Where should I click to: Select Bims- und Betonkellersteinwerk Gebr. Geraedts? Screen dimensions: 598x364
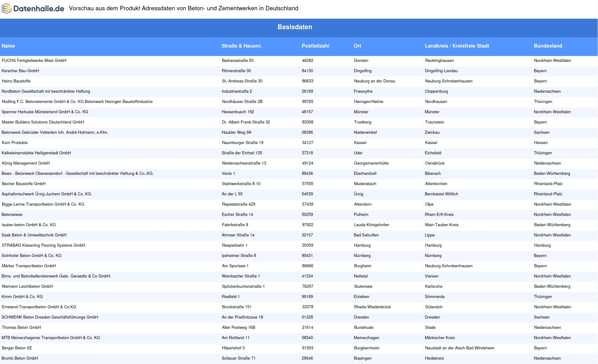(x=56, y=276)
